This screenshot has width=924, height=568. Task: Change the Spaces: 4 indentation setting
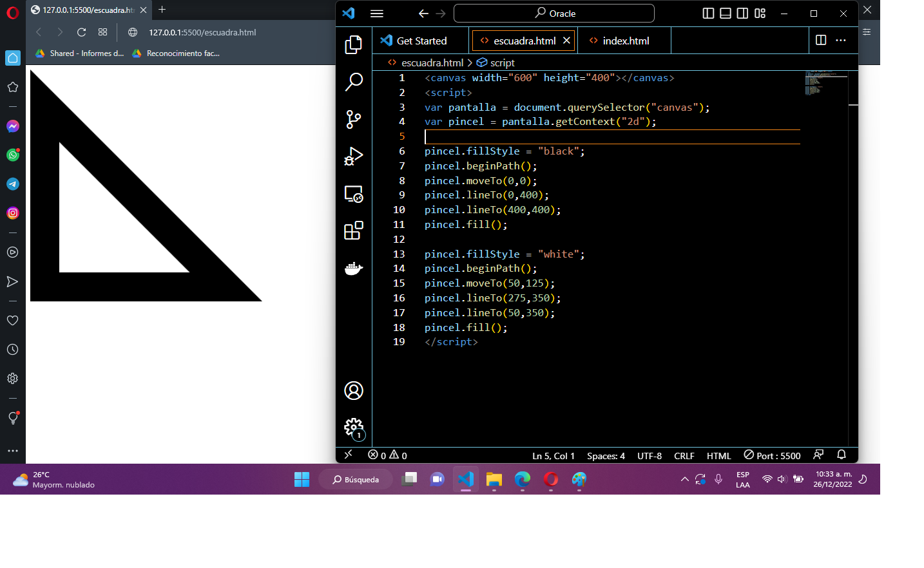tap(606, 455)
